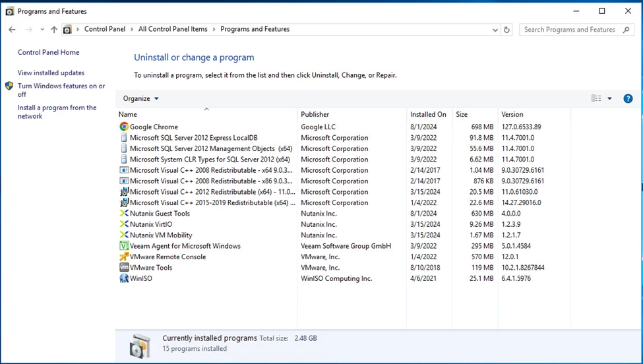Click the Nutanix Guest Tools icon
This screenshot has height=364, width=643.
pos(124,213)
